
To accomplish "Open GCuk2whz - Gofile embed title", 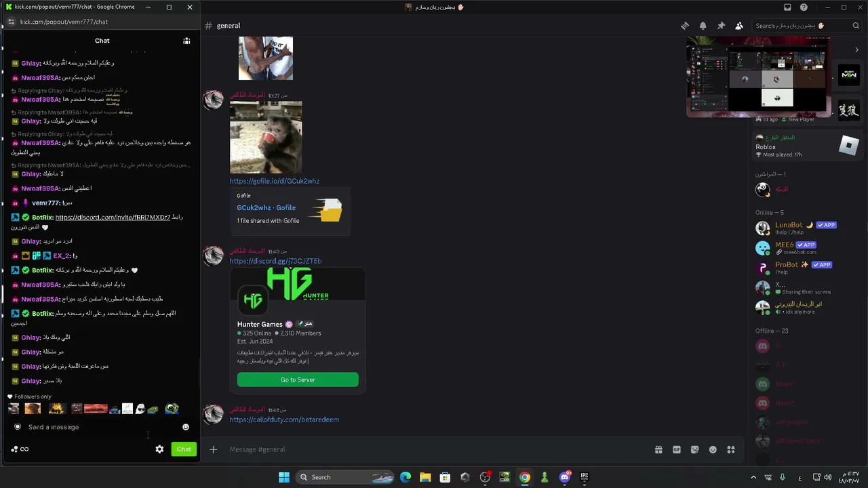I will pyautogui.click(x=266, y=207).
